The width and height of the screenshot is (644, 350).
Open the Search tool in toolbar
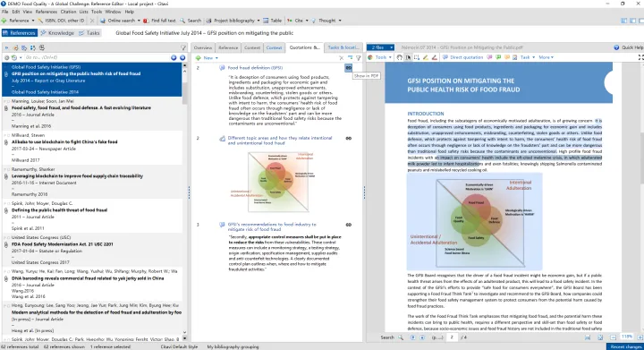[x=191, y=20]
